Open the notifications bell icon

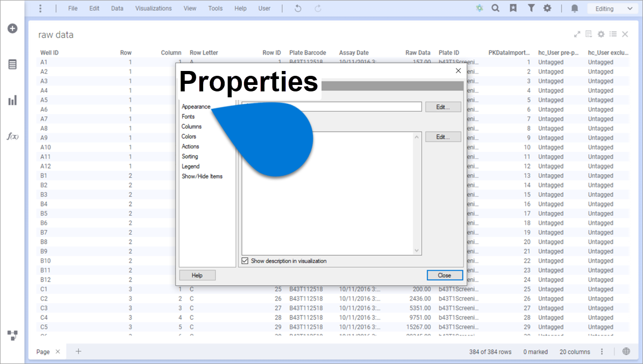(x=575, y=8)
